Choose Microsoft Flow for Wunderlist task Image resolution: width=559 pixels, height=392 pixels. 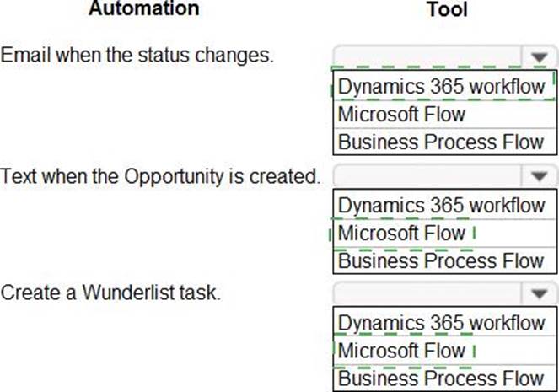[x=401, y=351]
